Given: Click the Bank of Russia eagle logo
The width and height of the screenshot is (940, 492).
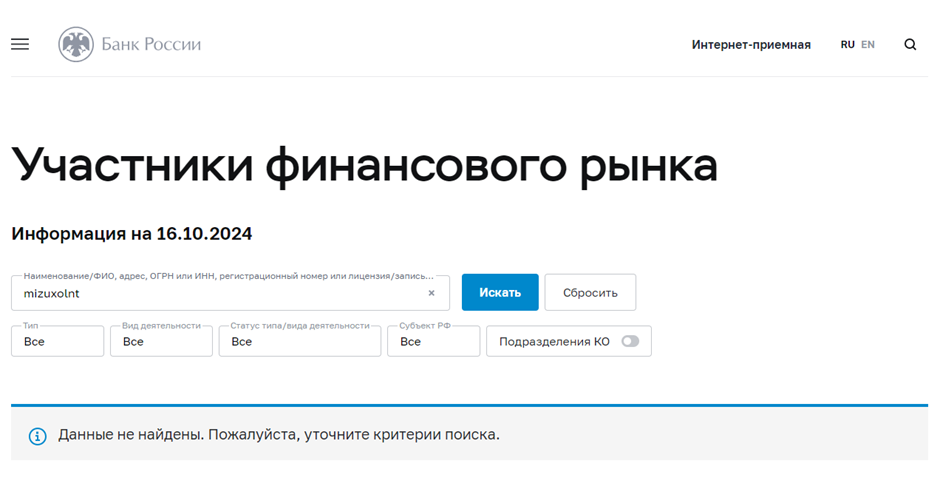Looking at the screenshot, I should (76, 44).
